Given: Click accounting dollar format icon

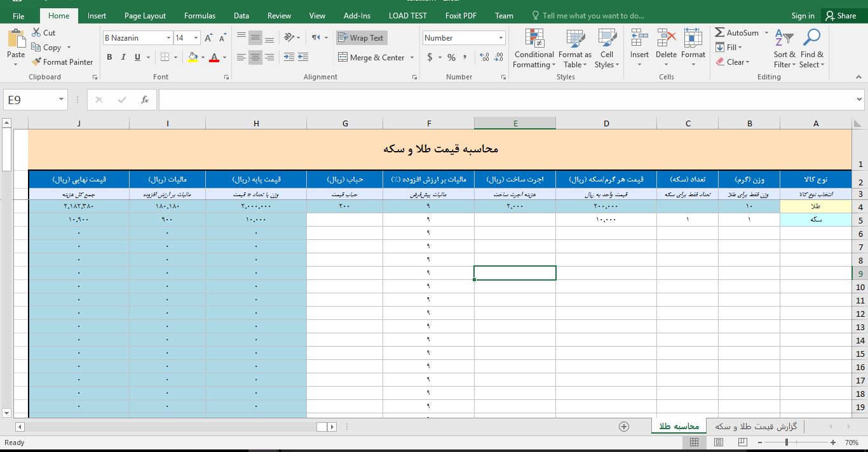Looking at the screenshot, I should (430, 57).
